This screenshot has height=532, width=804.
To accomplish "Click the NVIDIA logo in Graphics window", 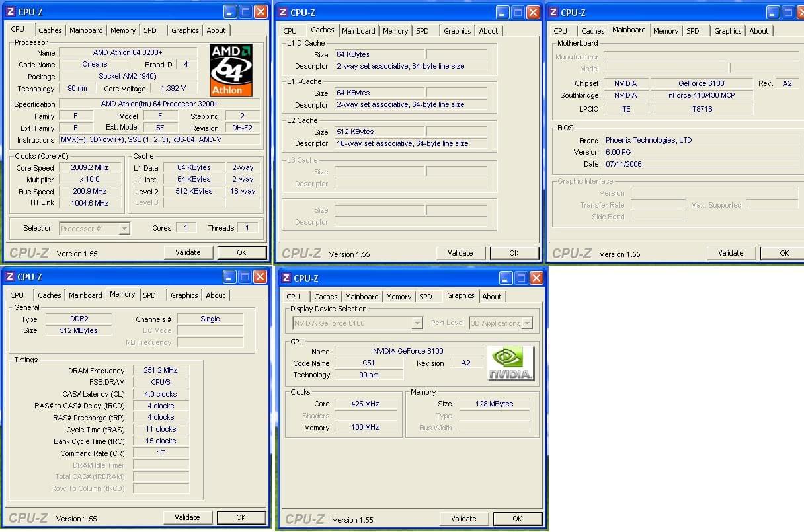I will coord(510,363).
